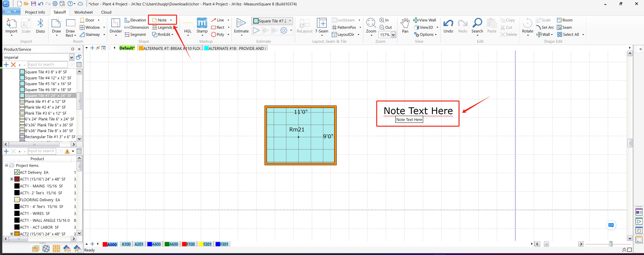Select Plank tile #1 4" x 12" swatch
The width and height of the screenshot is (644, 255).
[x=22, y=102]
